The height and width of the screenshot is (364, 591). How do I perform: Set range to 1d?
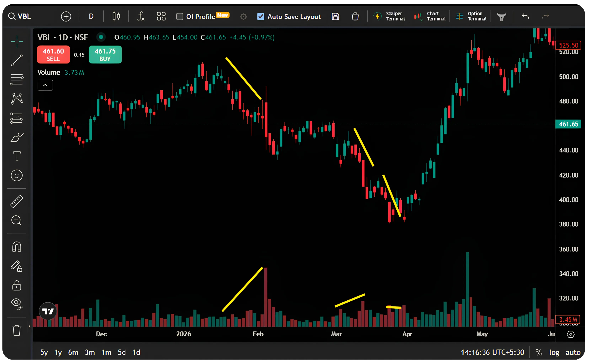(136, 353)
